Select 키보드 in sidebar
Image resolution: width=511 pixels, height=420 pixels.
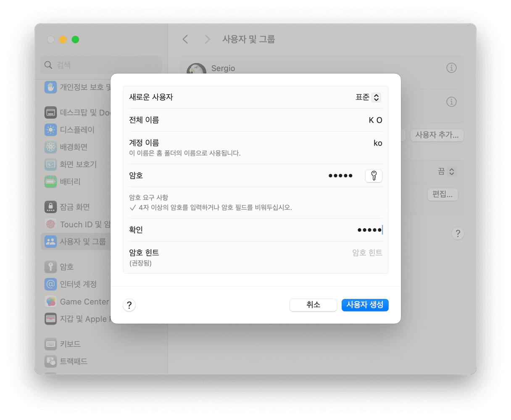[70, 344]
